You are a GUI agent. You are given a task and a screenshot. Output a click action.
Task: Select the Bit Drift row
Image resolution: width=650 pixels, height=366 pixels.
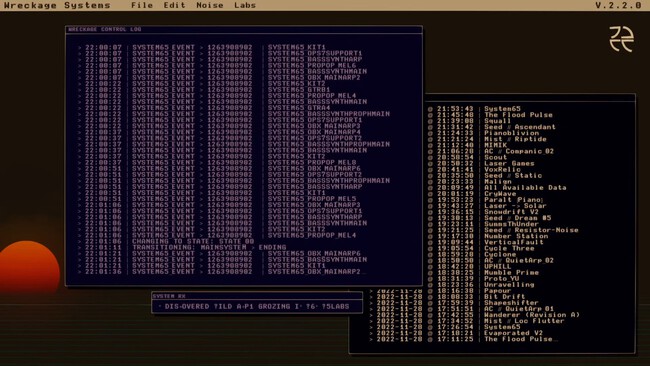[447, 297]
